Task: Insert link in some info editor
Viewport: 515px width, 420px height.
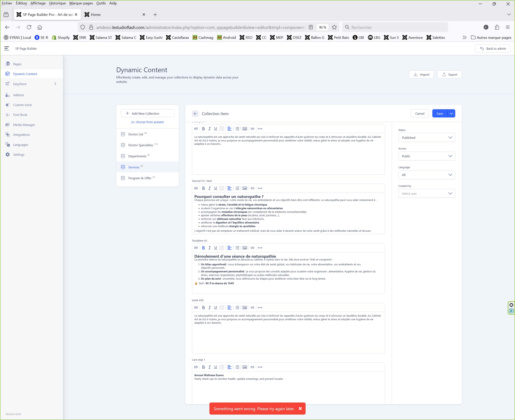Action: pos(252,308)
